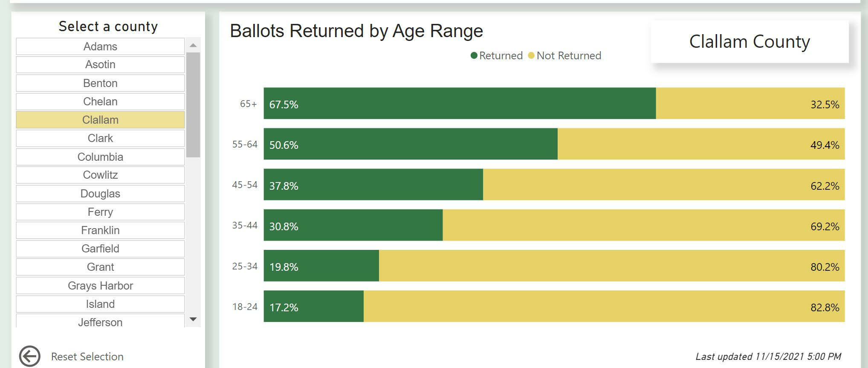
Task: Select Clark county
Action: pos(100,138)
